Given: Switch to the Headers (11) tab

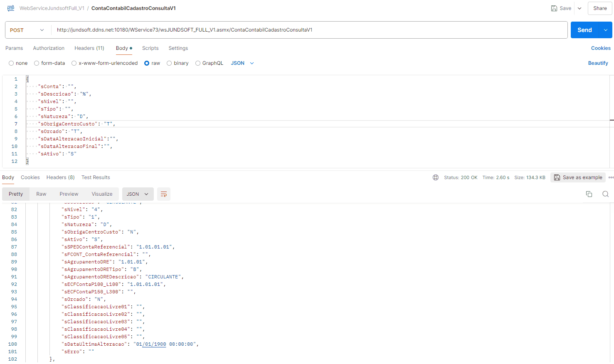Looking at the screenshot, I should tap(89, 48).
